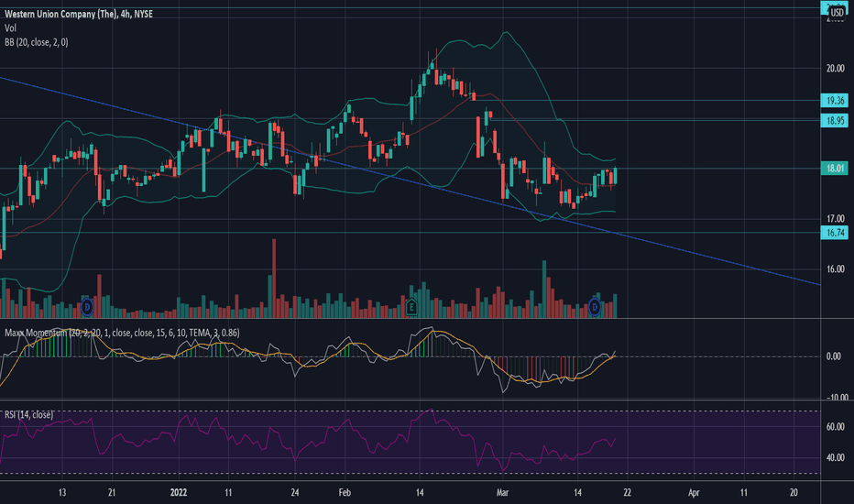Screen dimensions: 854x504
Task: Click the Apr date axis label
Action: click(x=694, y=493)
